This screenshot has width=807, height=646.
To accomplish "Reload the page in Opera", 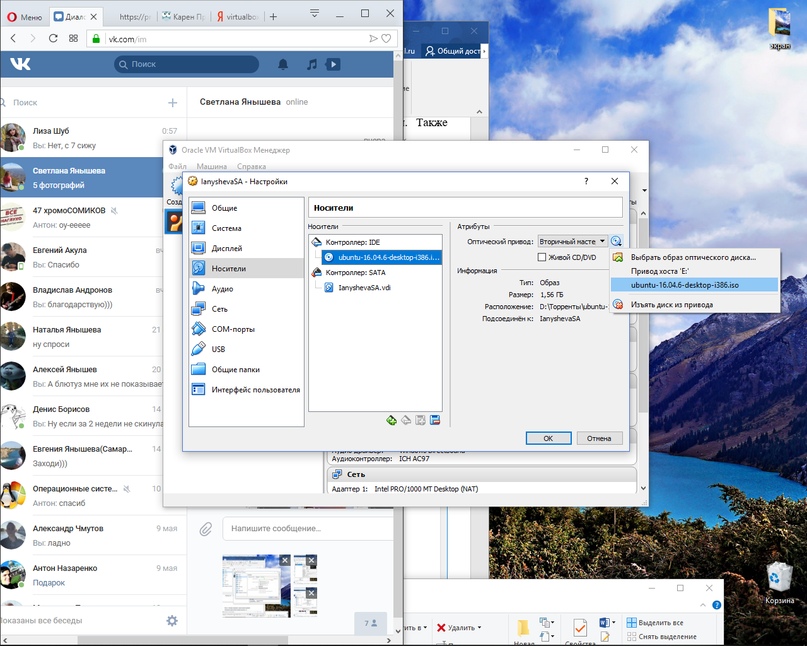I will point(53,38).
